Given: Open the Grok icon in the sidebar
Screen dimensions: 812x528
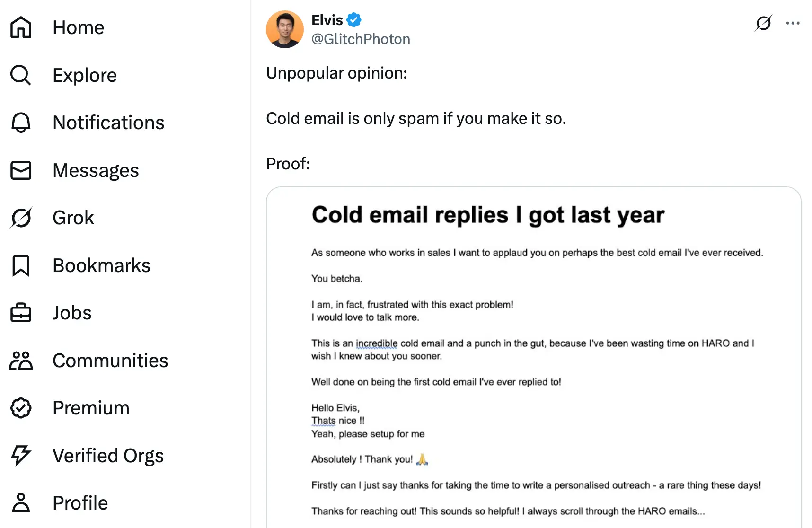Looking at the screenshot, I should tap(21, 218).
